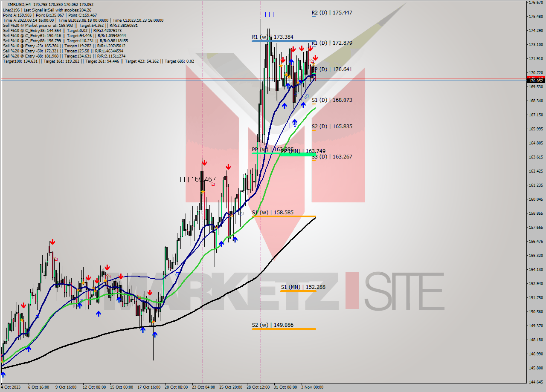Select the 'S2 (w) | 149.086' weekly support label
Screen dimensions: 546x392
pyautogui.click(x=272, y=325)
